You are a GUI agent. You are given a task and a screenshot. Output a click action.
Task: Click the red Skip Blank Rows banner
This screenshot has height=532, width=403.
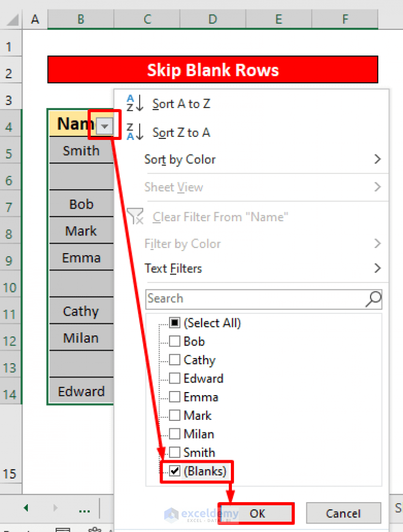tap(213, 70)
